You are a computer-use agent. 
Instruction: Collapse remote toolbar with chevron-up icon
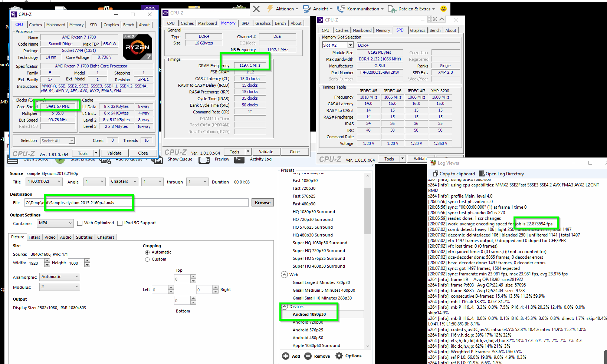click(x=442, y=19)
